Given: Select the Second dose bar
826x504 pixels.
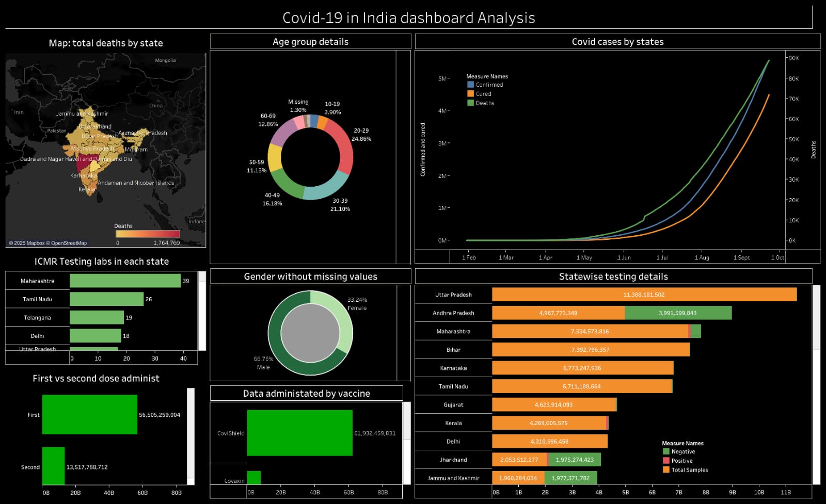Looking at the screenshot, I should (54, 466).
